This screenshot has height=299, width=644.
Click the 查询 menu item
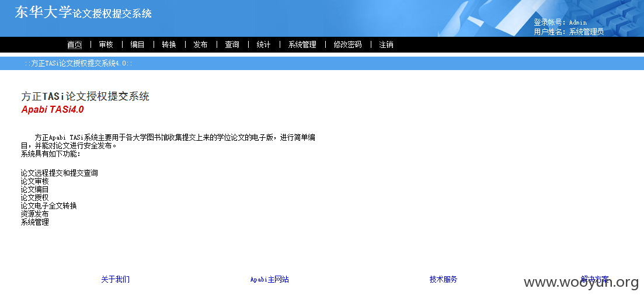[232, 45]
